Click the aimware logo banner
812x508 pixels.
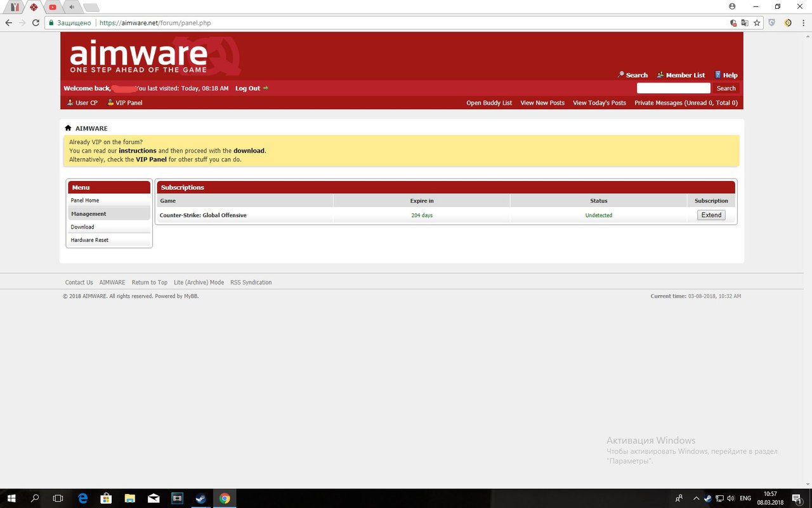138,57
